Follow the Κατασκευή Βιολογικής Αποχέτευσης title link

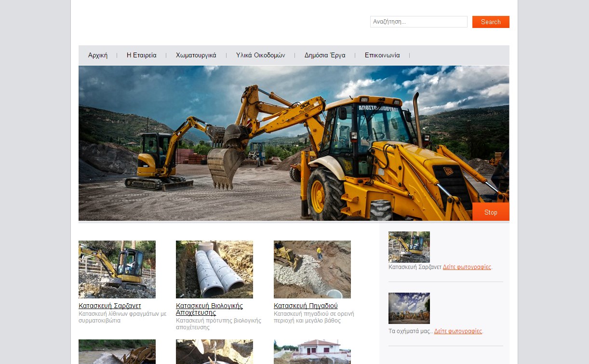click(209, 309)
